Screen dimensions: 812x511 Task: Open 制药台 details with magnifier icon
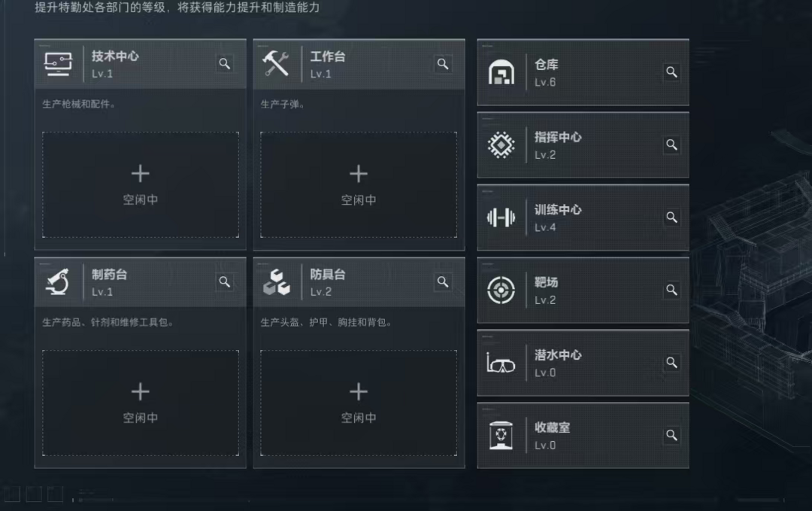coord(224,282)
